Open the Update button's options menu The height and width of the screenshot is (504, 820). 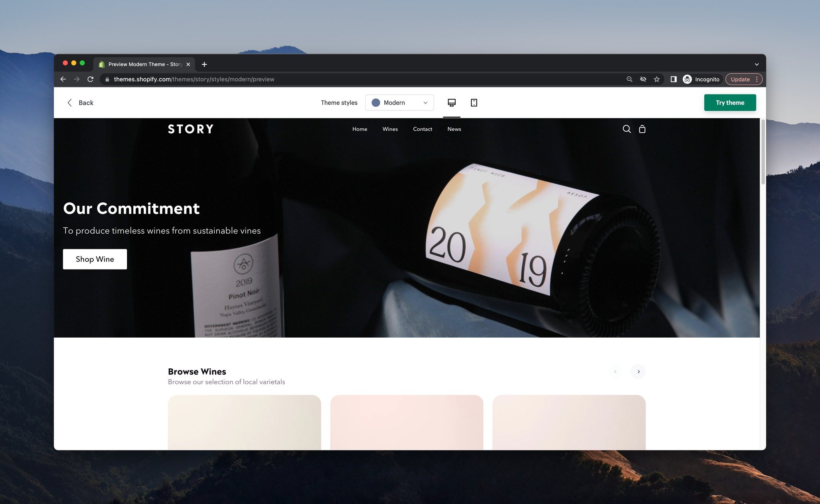pos(756,79)
